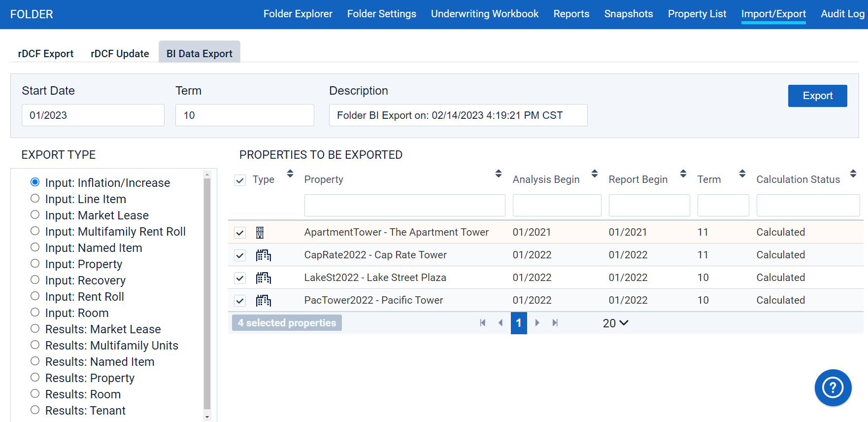The height and width of the screenshot is (422, 868).
Task: Uncheck the PacTower2022 row checkbox
Action: point(240,301)
